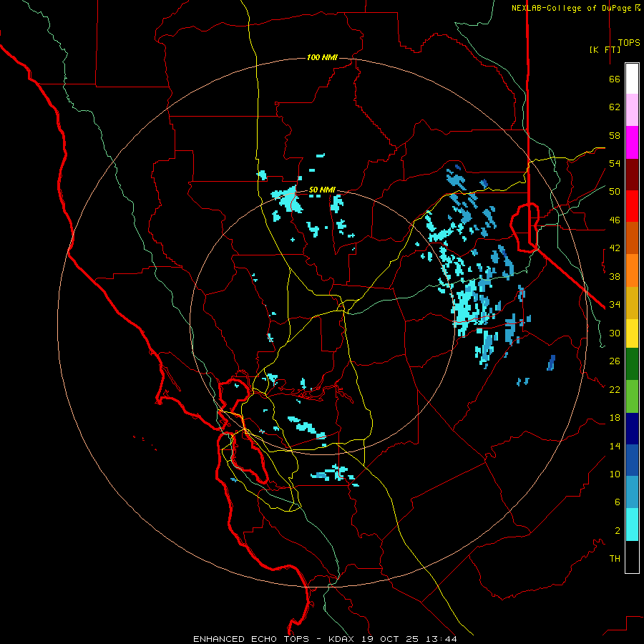Image resolution: width=644 pixels, height=644 pixels.
Task: Click the light pink legend band near 62
Action: (632, 110)
